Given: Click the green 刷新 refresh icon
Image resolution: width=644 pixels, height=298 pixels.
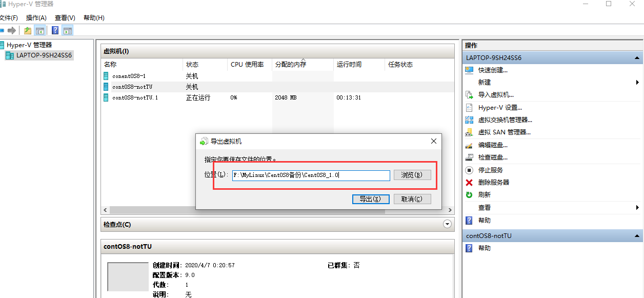Looking at the screenshot, I should 469,195.
